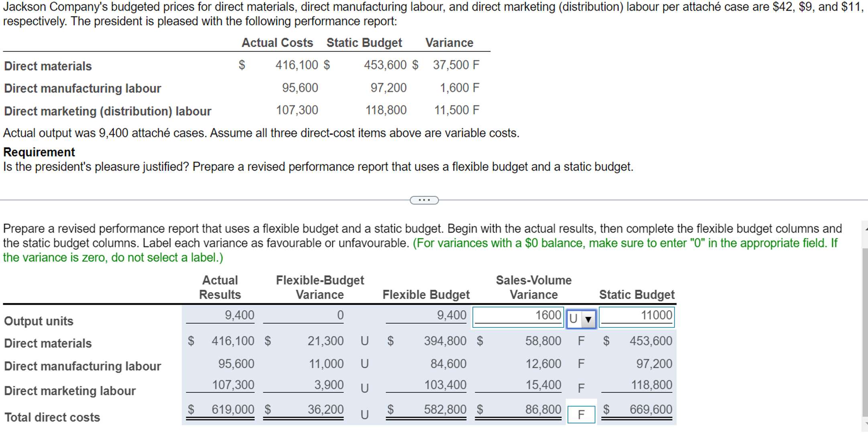Viewport: 868px width, 443px height.
Task: Select sales-volume variance 58,800
Action: click(x=543, y=341)
